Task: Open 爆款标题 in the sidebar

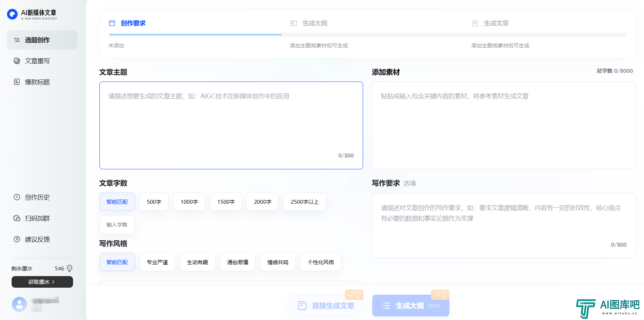Action: (42, 82)
